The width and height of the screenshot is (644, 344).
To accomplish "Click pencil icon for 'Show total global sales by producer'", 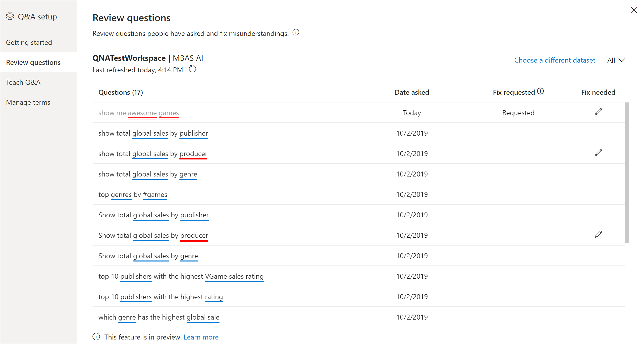I will pos(598,235).
